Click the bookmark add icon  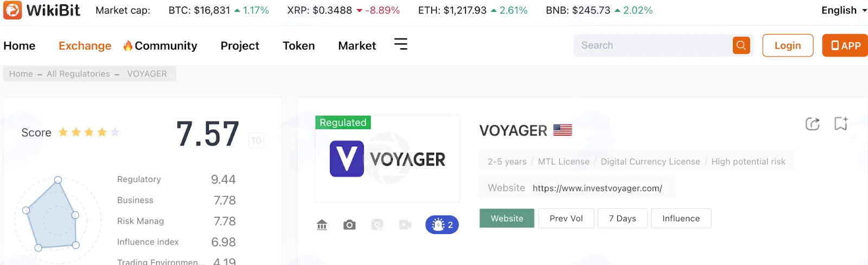click(x=841, y=124)
